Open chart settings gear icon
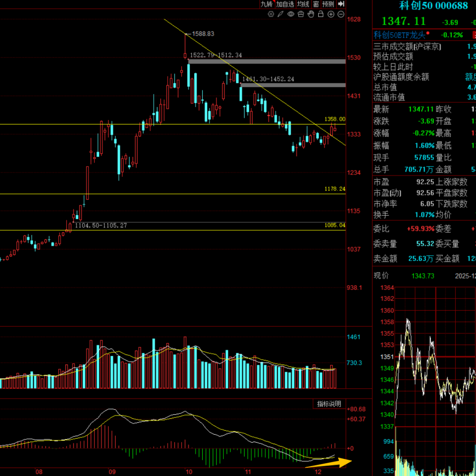The width and height of the screenshot is (476, 476). tap(271, 14)
